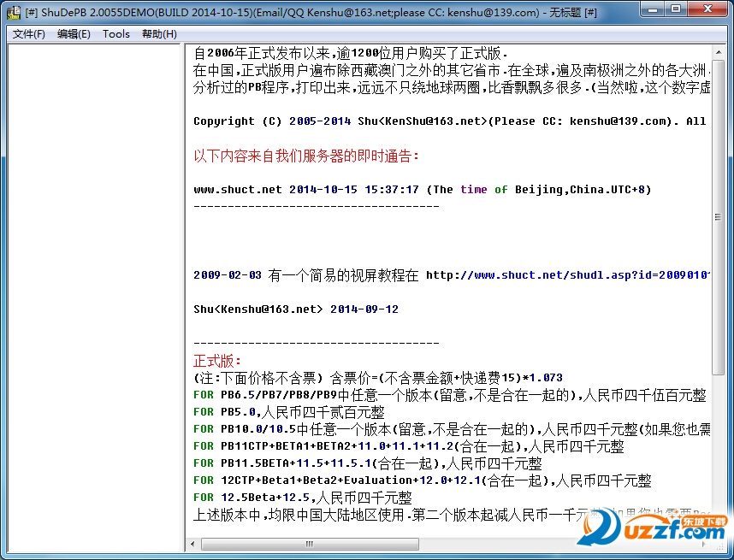Click the ShuDePB app icon in title bar
This screenshot has width=734, height=560.
[14, 11]
